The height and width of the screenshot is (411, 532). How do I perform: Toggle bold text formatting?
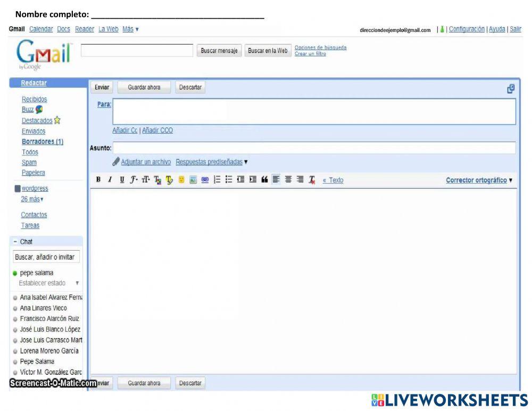[98, 180]
